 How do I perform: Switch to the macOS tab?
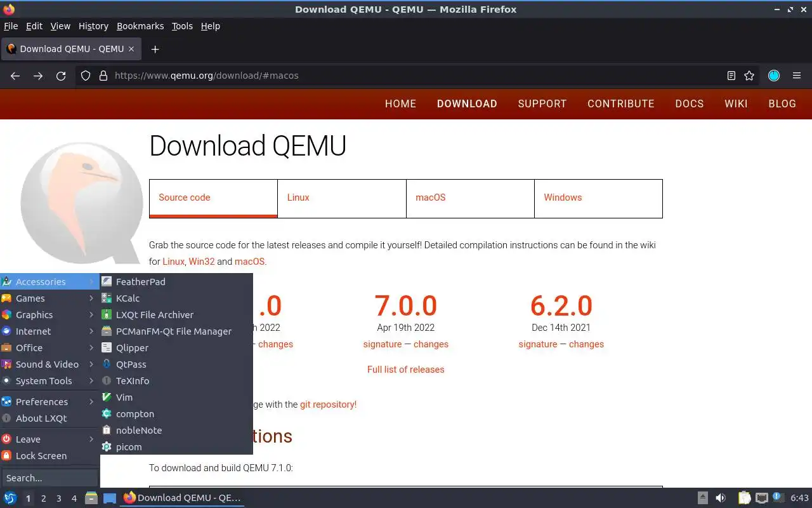[470, 198]
